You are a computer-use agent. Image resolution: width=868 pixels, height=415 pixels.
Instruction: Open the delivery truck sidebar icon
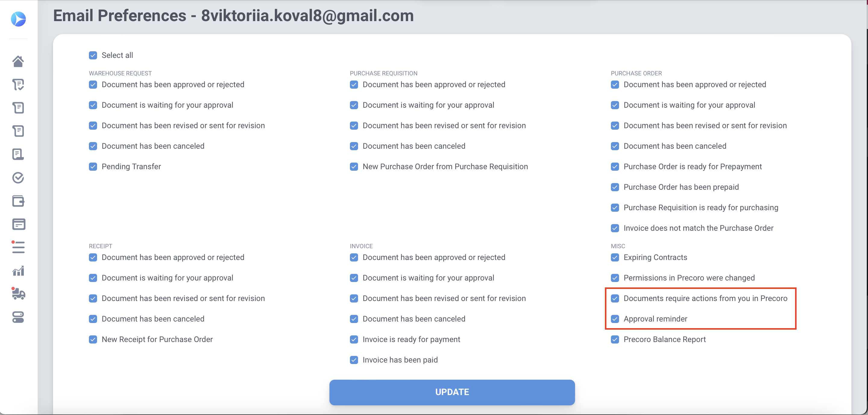tap(18, 294)
